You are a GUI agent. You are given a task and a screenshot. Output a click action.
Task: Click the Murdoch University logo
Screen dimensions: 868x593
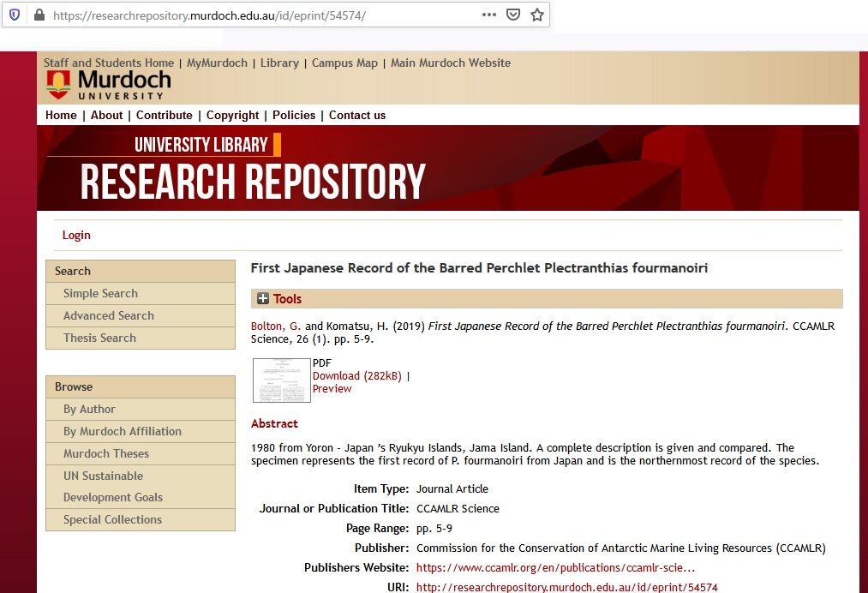[x=109, y=85]
